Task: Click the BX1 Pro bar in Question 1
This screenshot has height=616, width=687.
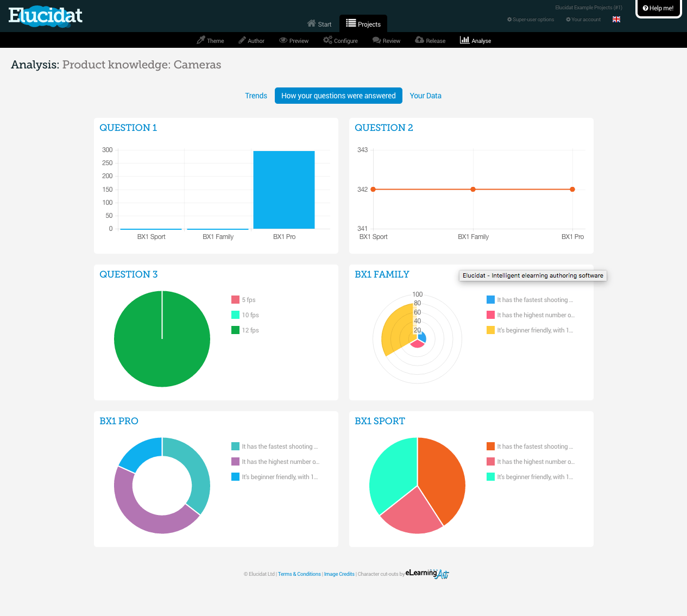Action: (284, 190)
